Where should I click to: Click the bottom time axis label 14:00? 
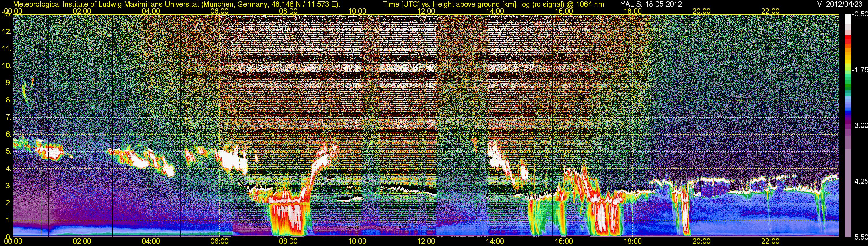pos(495,241)
